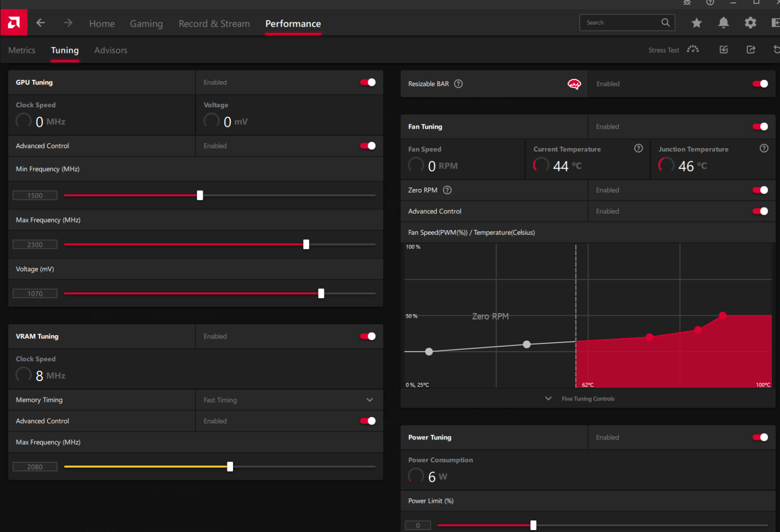The height and width of the screenshot is (532, 780).
Task: Click the reset tuning arrow icon
Action: pos(777,49)
